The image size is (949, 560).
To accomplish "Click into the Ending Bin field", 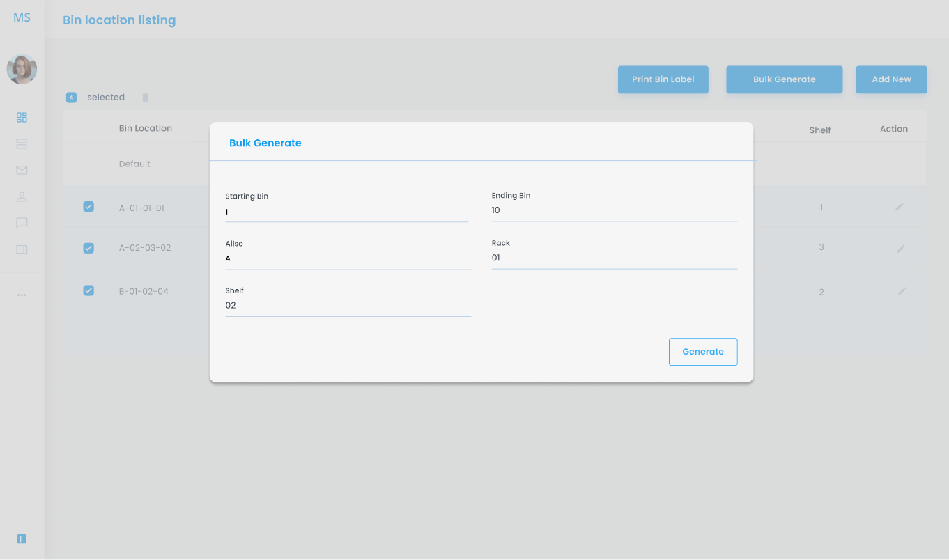I will [614, 210].
